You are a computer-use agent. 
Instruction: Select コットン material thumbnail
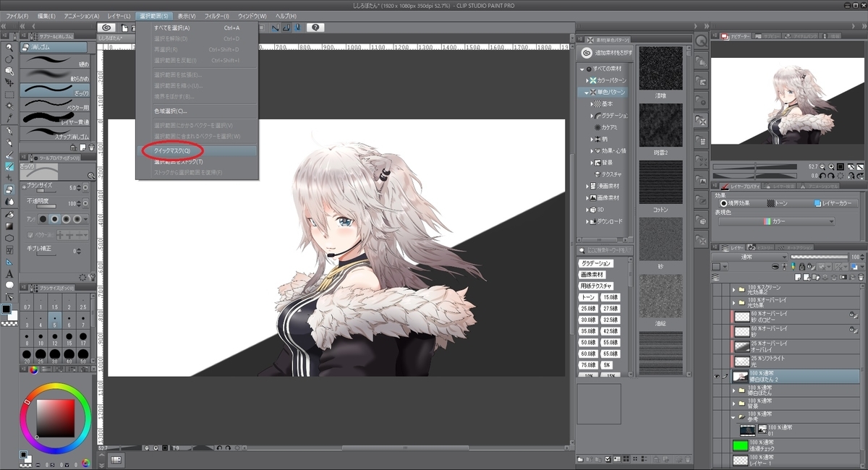[x=660, y=181]
